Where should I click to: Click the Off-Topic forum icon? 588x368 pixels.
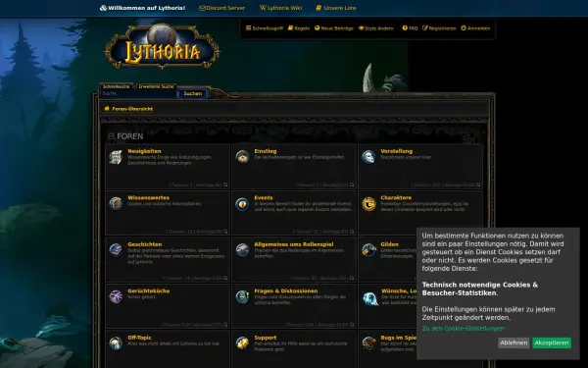(x=116, y=343)
